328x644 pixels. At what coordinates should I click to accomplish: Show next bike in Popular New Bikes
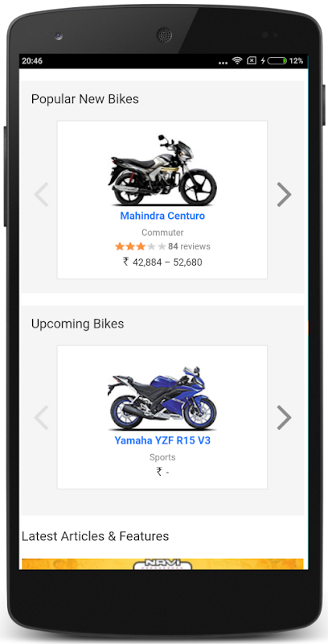[x=284, y=194]
